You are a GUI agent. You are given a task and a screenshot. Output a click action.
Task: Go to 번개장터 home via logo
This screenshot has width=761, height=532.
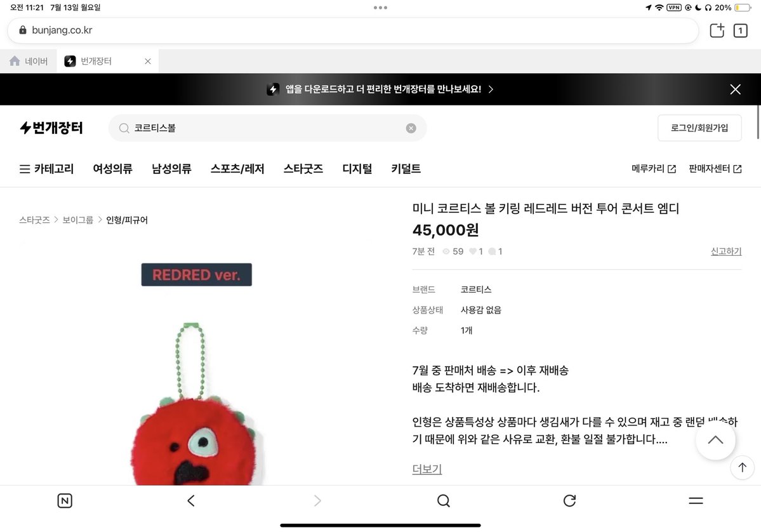click(51, 128)
